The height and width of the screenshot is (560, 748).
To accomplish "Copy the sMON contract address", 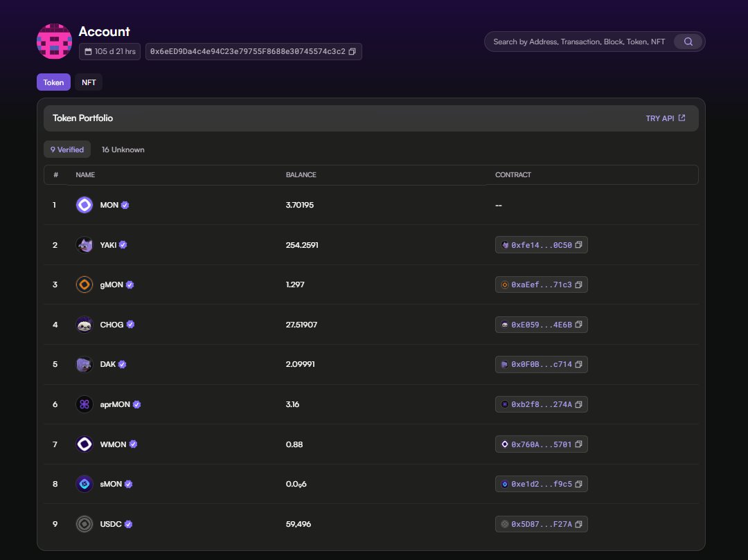I will [578, 485].
